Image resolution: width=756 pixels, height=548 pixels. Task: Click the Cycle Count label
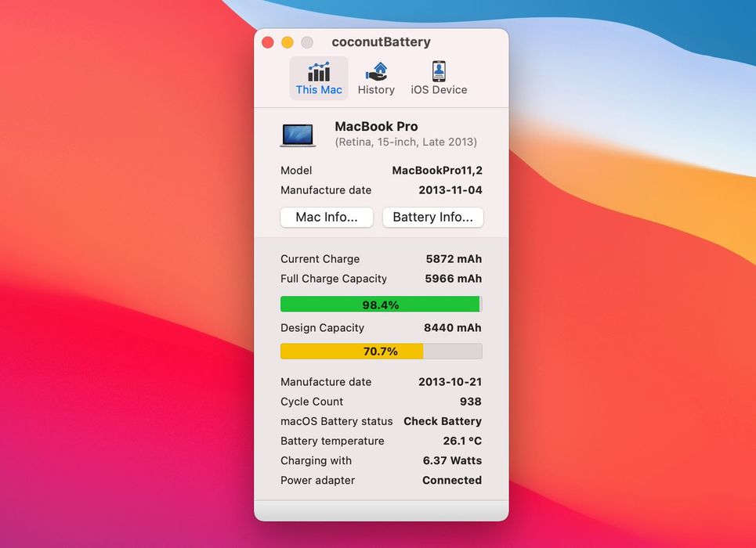pyautogui.click(x=312, y=402)
